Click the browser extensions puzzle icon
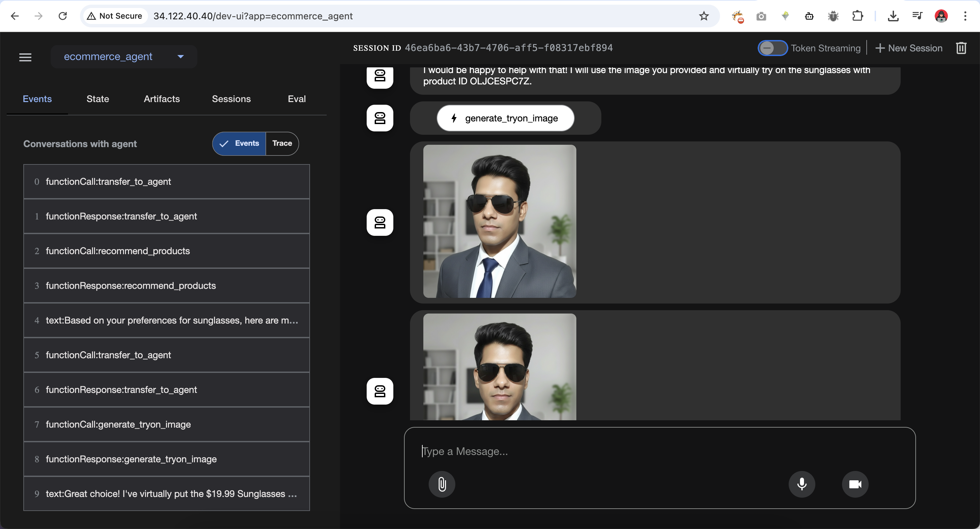Screen dimensions: 980x529 click(x=857, y=16)
